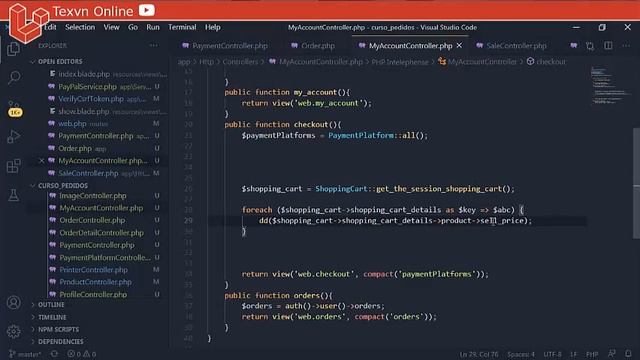Expand the Dependencies section
The image size is (640, 360).
pyautogui.click(x=60, y=342)
